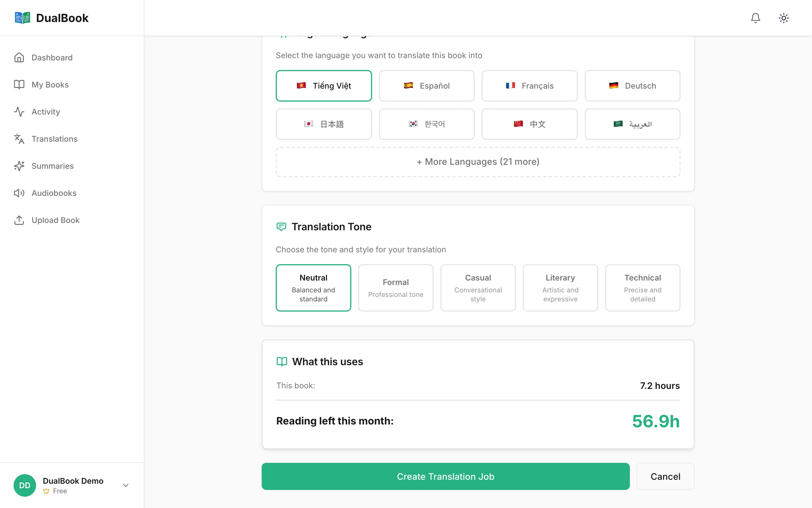Click the Summaries sparkle icon
The image size is (812, 508).
[19, 166]
